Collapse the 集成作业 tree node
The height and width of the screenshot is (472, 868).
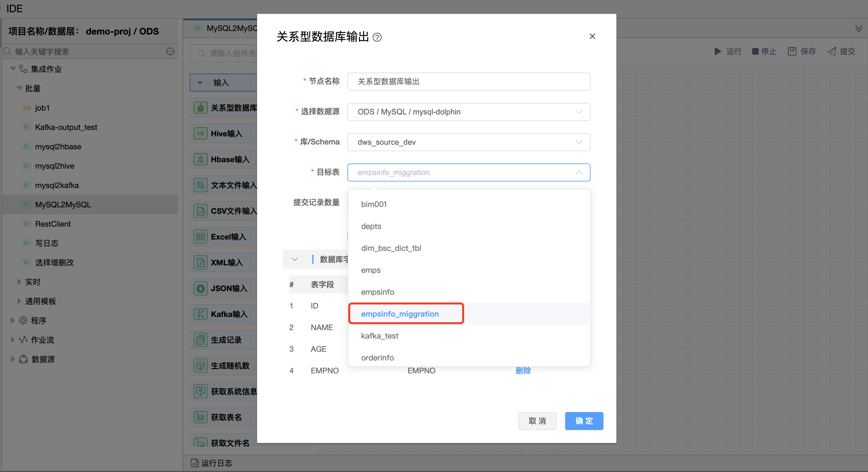coord(13,69)
